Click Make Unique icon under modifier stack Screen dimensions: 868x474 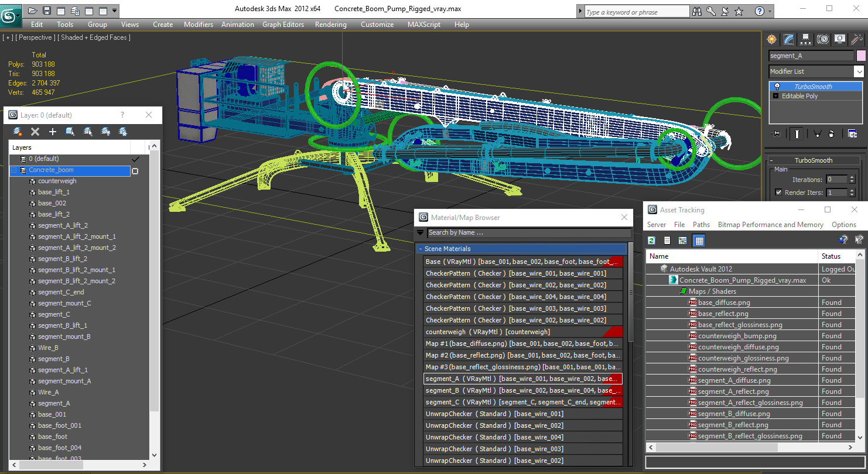pos(817,134)
